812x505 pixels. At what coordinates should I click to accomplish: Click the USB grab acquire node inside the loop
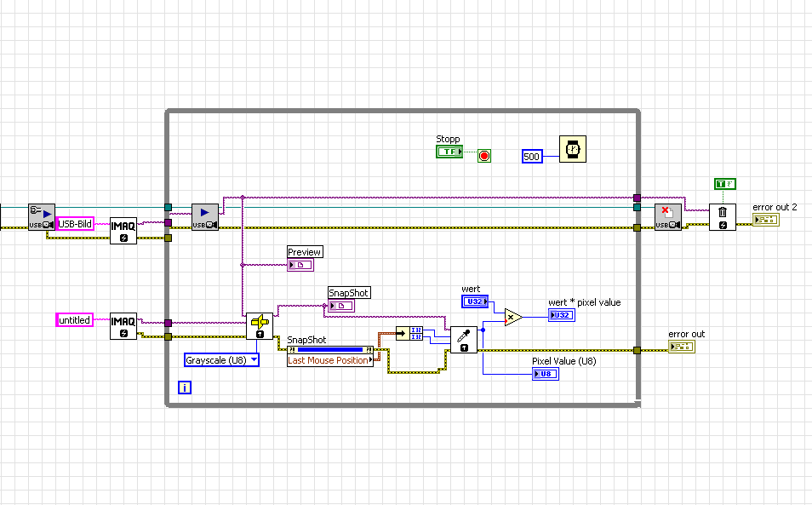[x=205, y=217]
